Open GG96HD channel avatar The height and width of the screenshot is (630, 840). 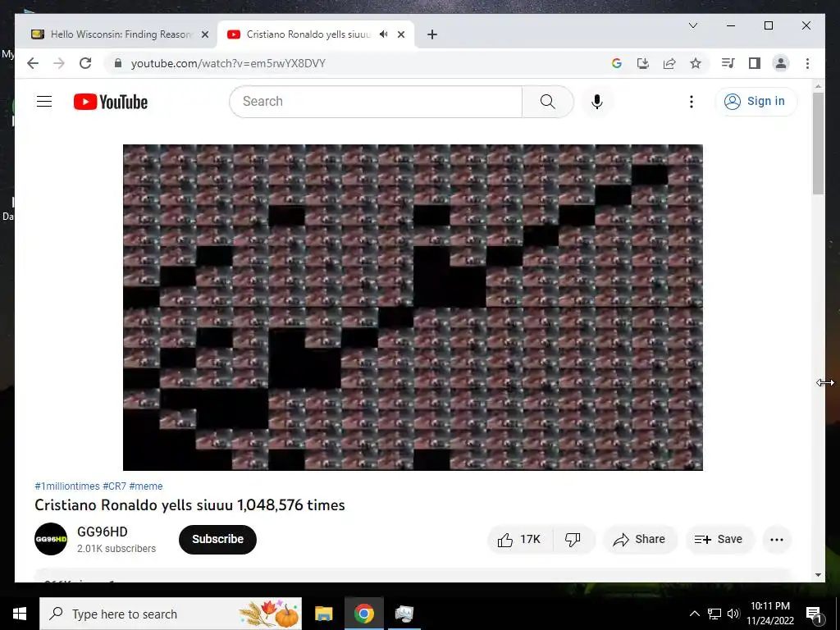pyautogui.click(x=51, y=539)
